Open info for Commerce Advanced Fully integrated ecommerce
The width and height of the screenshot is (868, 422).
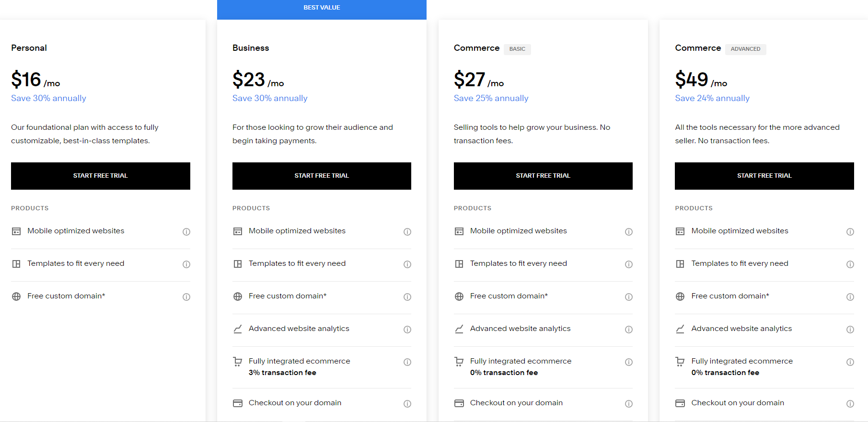[850, 362]
